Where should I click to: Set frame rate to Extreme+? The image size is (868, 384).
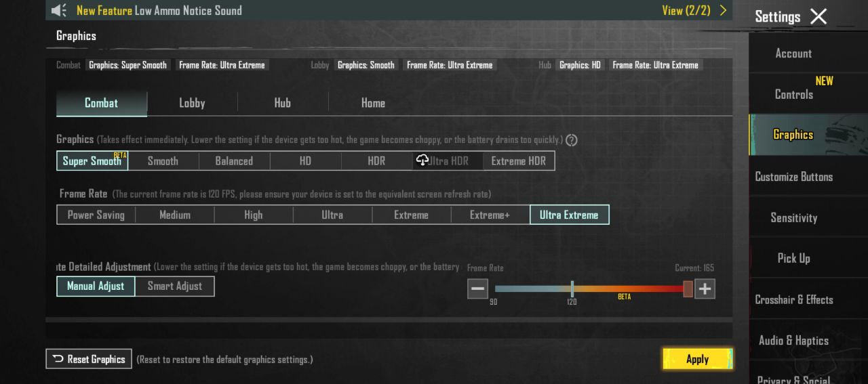point(490,215)
